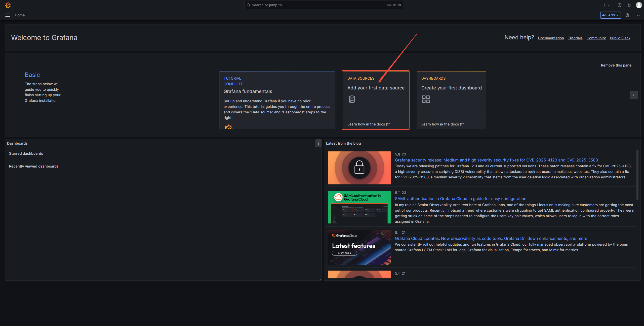Collapse the top bar with chevron
The height and width of the screenshot is (326, 644).
[x=638, y=15]
